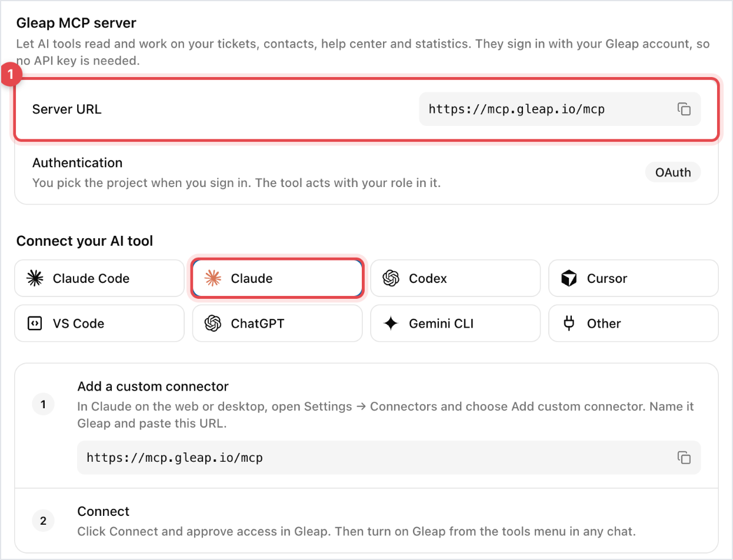Choose Cursor as your AI tool
This screenshot has width=733, height=560.
[634, 278]
